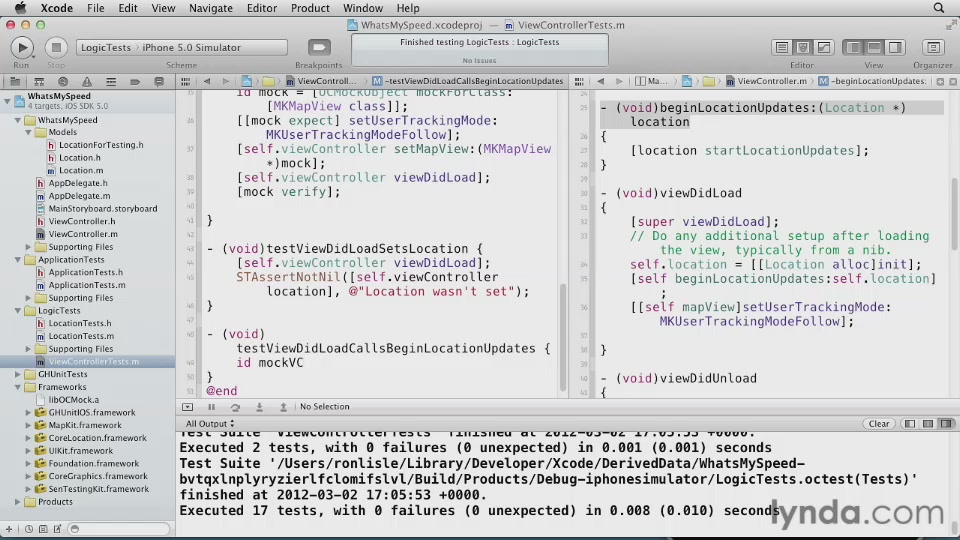Toggle the Debug area visibility
Screen dimensions: 960x540
874,47
